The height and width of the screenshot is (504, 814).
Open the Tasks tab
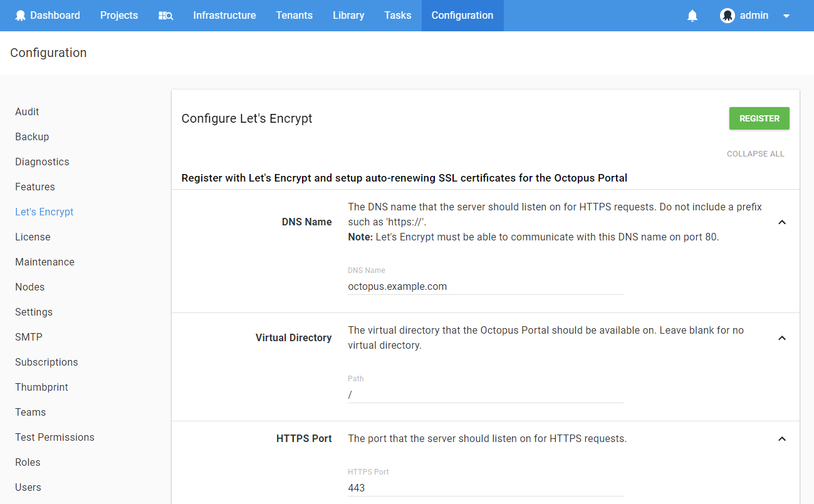tap(398, 16)
